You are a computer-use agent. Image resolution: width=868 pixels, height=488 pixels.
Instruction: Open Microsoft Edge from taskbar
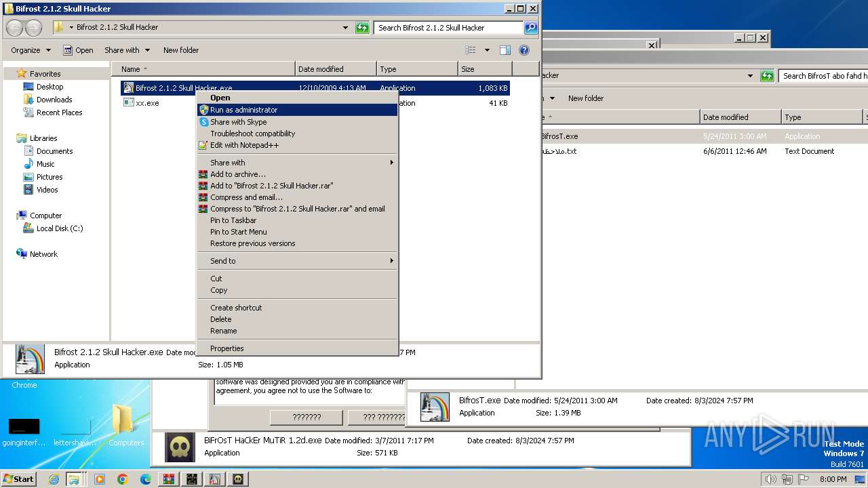point(145,479)
